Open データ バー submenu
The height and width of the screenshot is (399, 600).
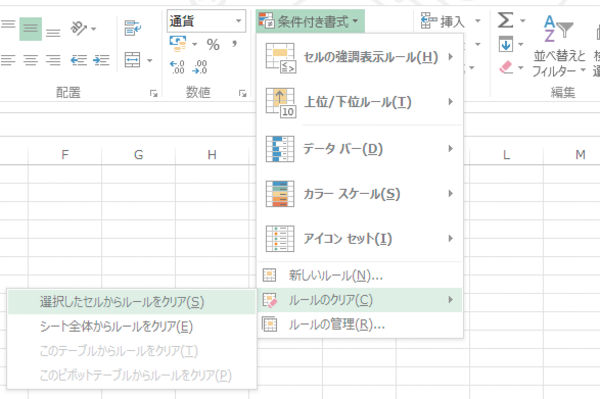[360, 149]
